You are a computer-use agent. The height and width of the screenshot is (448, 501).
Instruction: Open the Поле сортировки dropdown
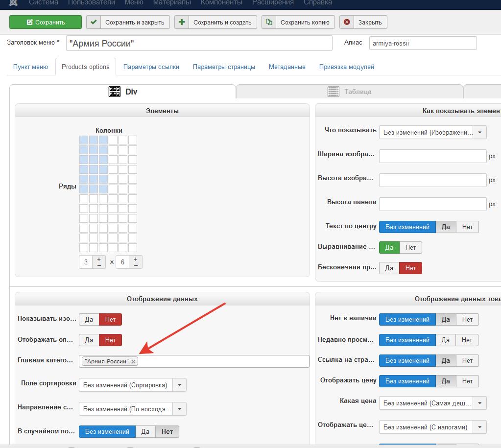[133, 385]
